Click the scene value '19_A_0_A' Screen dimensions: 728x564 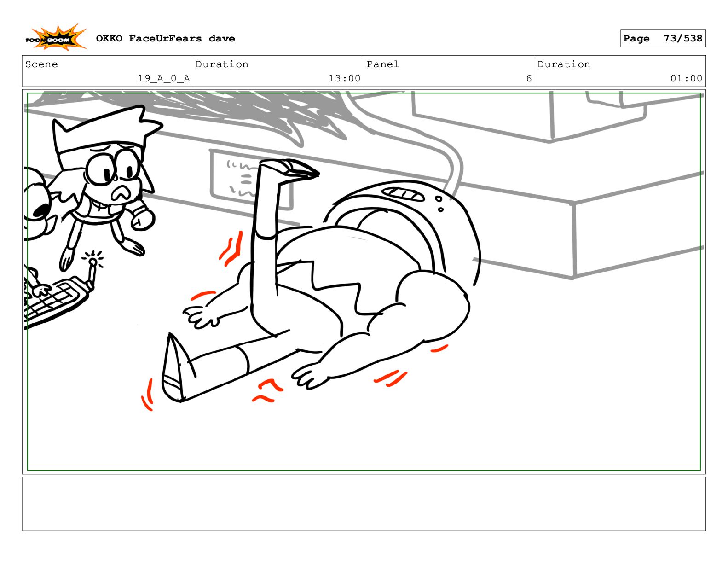click(163, 79)
